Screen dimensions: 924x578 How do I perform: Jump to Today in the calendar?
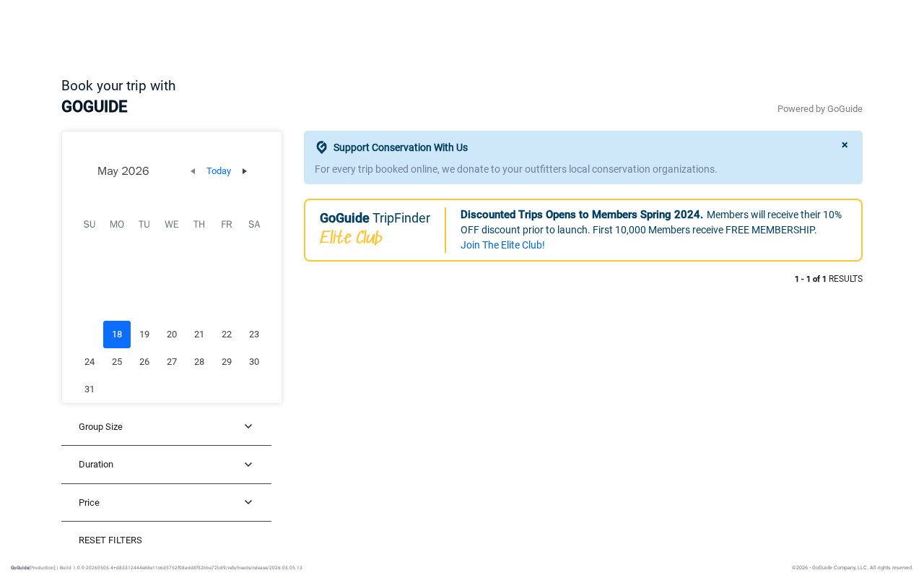tap(219, 171)
